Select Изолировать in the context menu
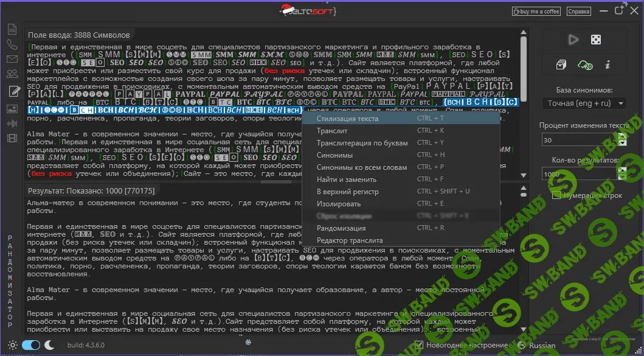Screen dimensions: 644x356 pyautogui.click(x=401, y=203)
